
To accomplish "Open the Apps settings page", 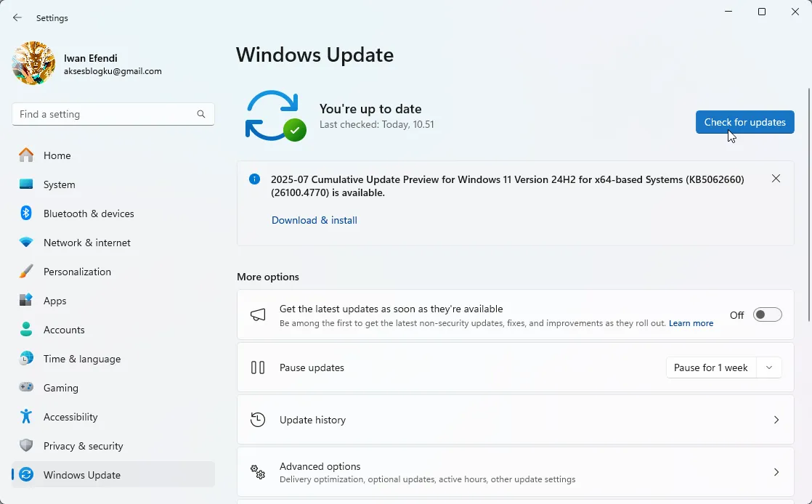I will 54,301.
